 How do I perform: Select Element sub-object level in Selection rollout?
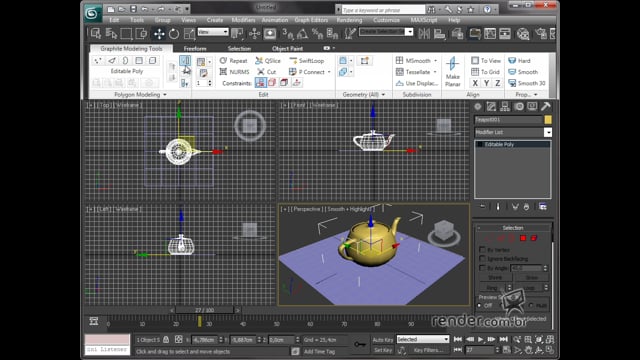pos(534,238)
